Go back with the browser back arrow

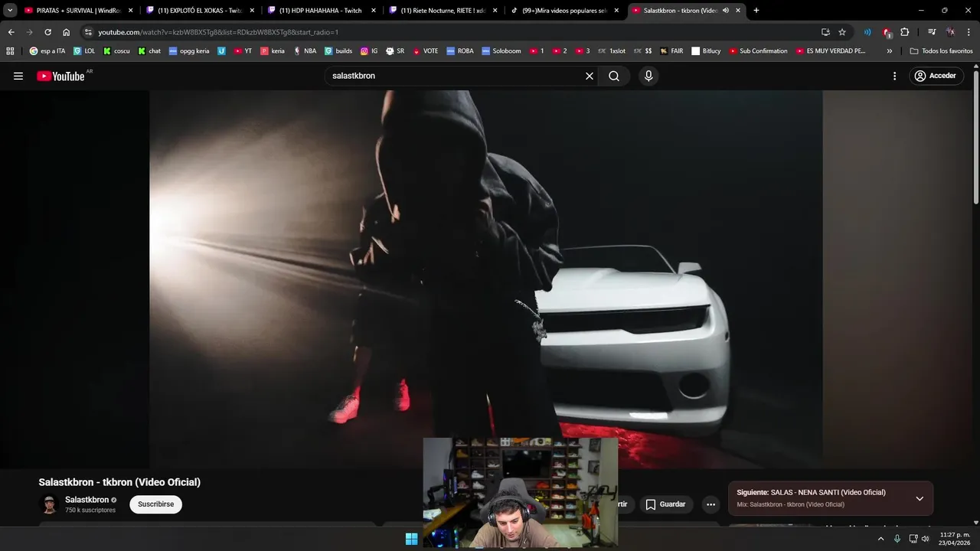click(x=11, y=32)
